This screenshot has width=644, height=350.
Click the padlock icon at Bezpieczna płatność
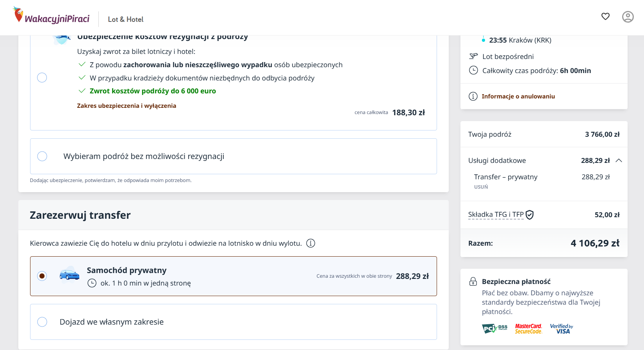pos(473,281)
